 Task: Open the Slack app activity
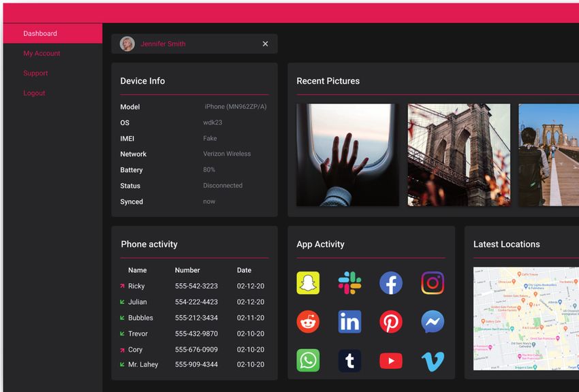click(349, 283)
